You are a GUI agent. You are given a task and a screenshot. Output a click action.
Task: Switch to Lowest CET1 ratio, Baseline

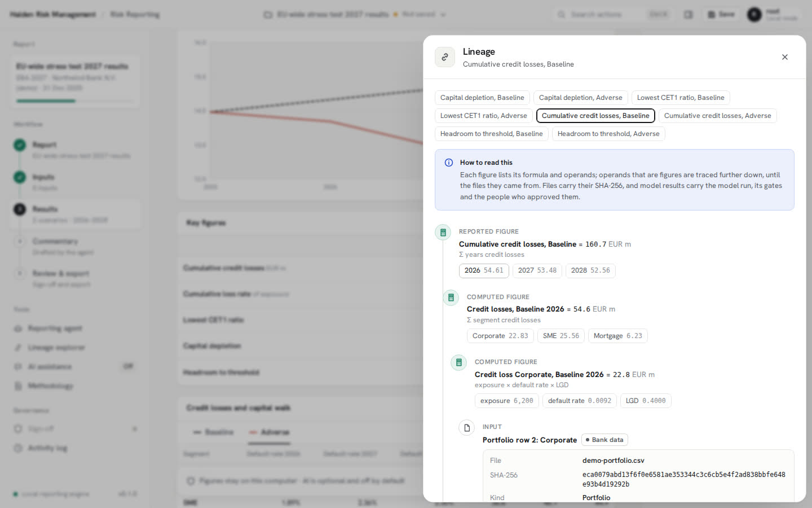click(x=681, y=98)
